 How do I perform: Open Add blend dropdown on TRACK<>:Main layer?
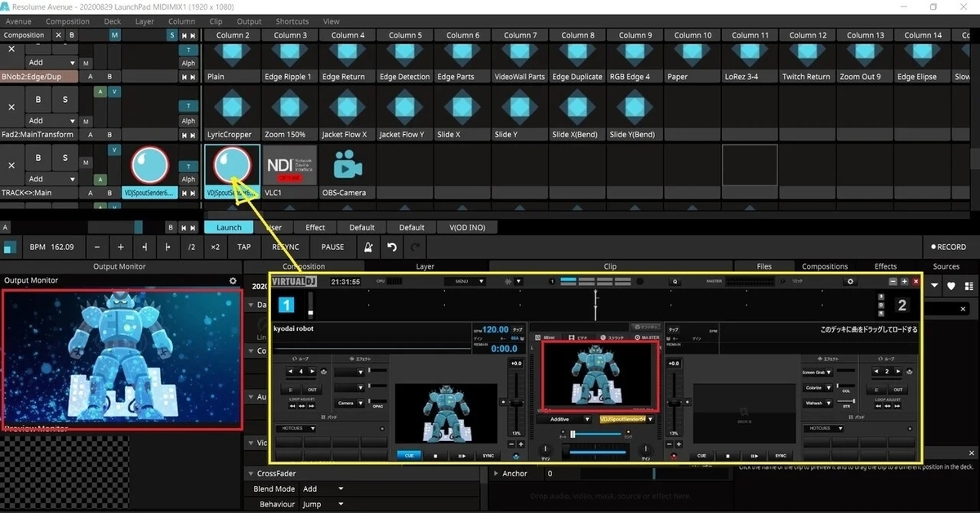point(52,179)
